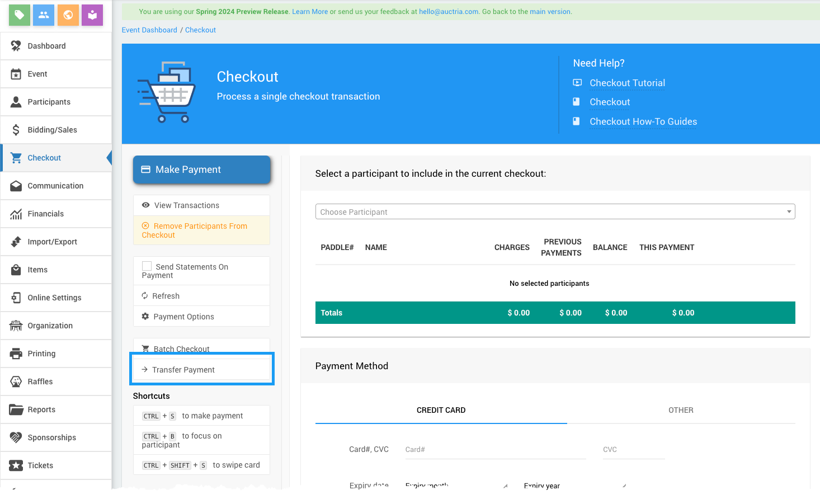Click the Raffles ticket icon in sidebar
The image size is (820, 504).
16,381
